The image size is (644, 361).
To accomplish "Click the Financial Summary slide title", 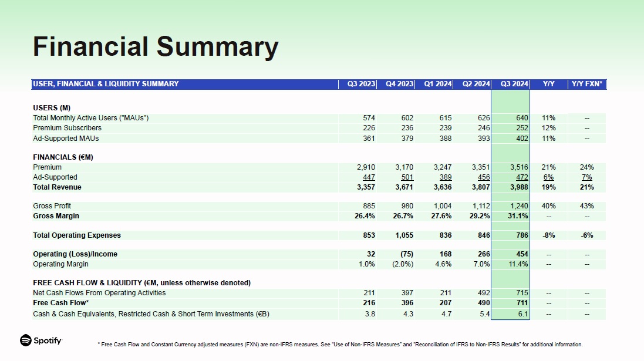I will (x=155, y=47).
